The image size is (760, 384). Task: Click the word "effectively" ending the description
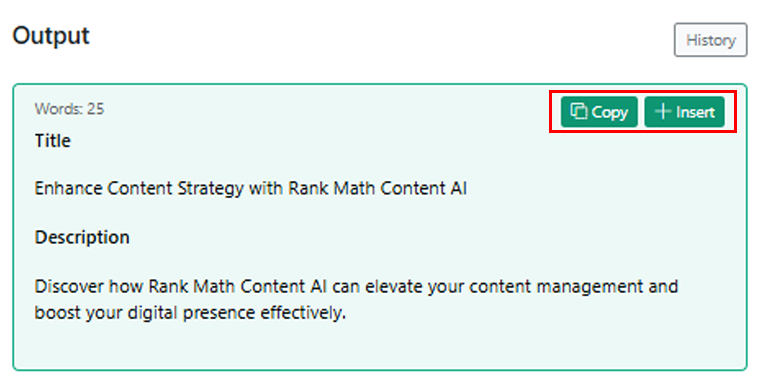tap(301, 313)
